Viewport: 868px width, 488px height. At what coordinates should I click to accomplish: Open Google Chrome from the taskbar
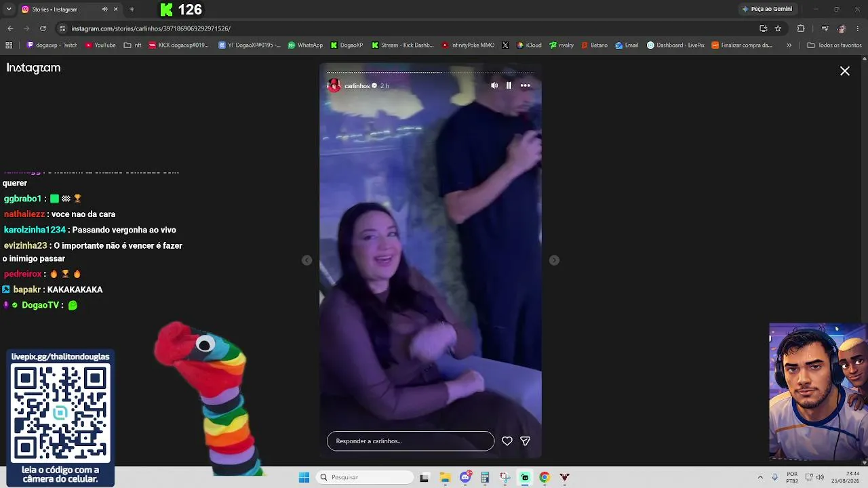point(544,477)
